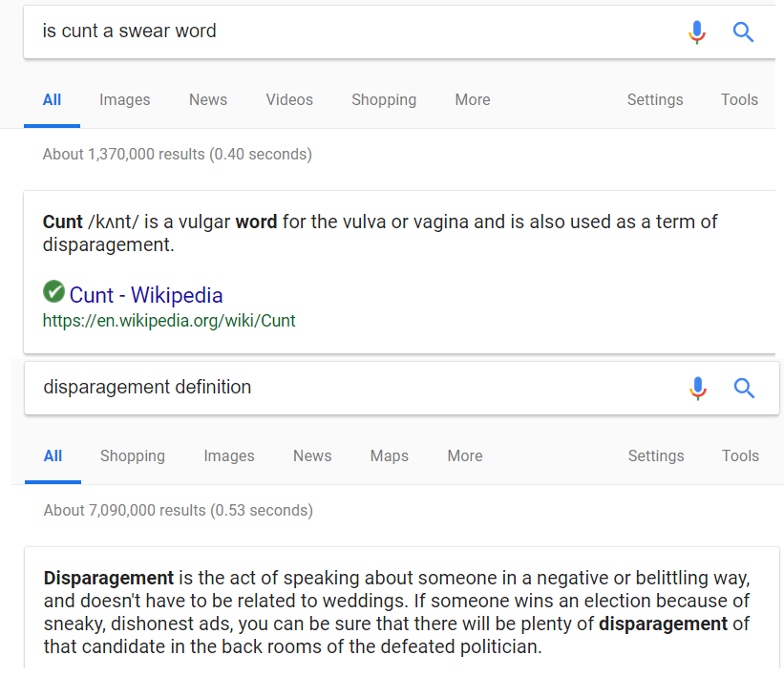Image resolution: width=784 pixels, height=677 pixels.
Task: Click search magnifier in disparagement definition search bar
Action: [x=744, y=388]
